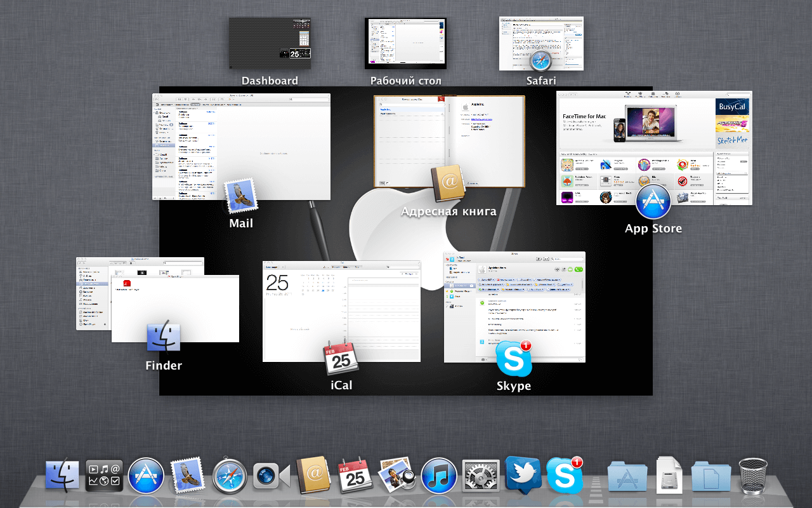Viewport: 812px width, 508px height.
Task: Launch Dashboard from the Dock
Action: pos(104,476)
